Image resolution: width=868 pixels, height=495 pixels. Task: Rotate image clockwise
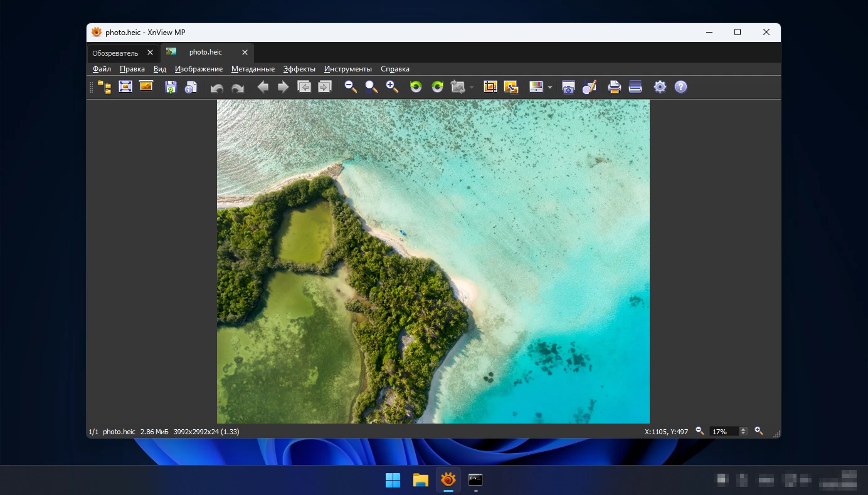[x=437, y=87]
